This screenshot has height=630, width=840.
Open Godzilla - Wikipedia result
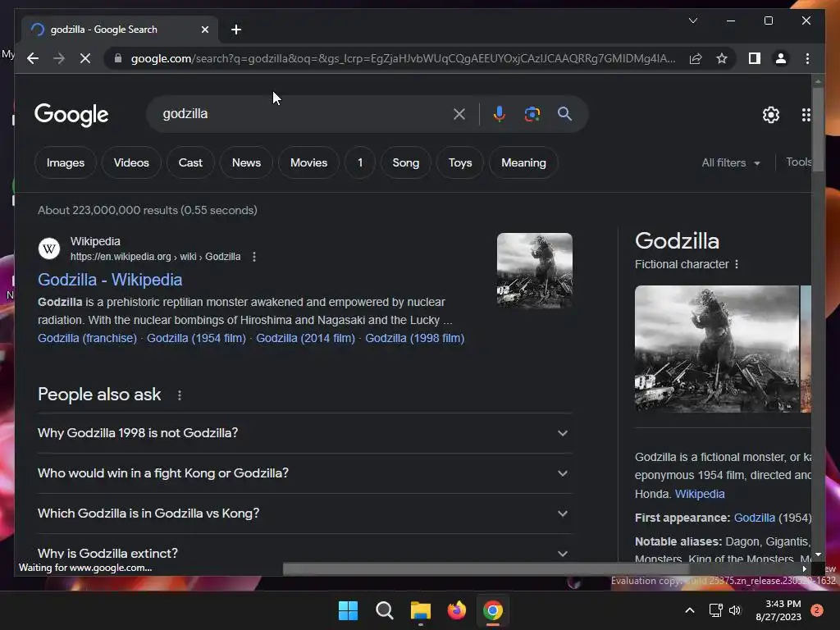110,280
